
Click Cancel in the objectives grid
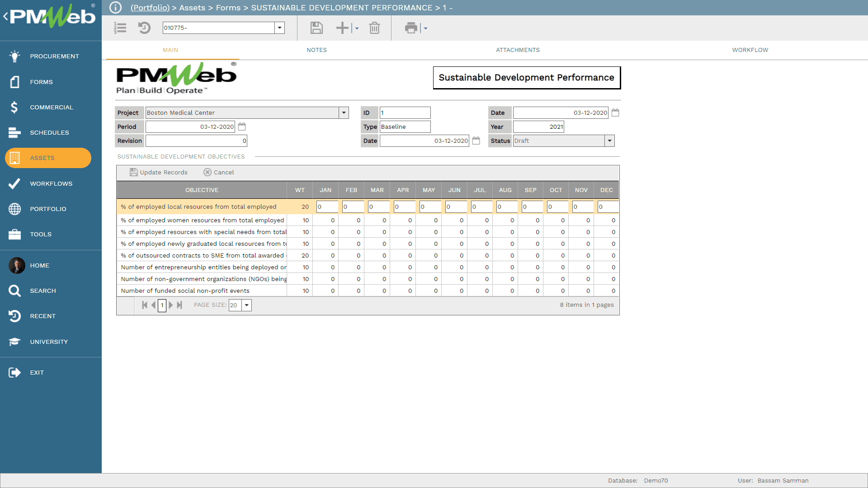(219, 173)
